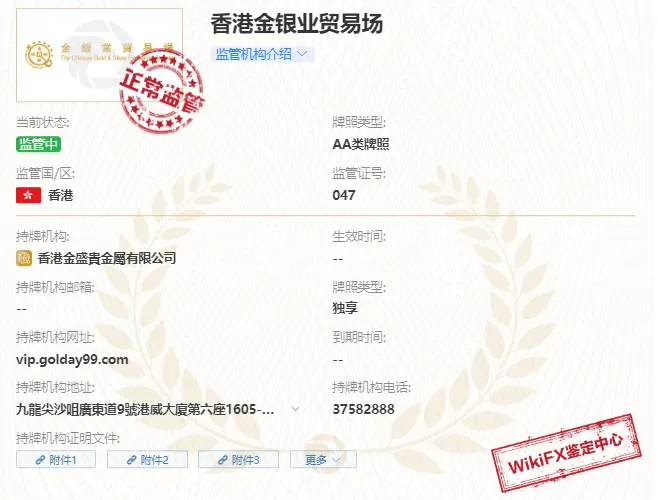658x500 pixels.
Task: Expand the 监管机构介绍 dropdown
Action: coord(262,54)
